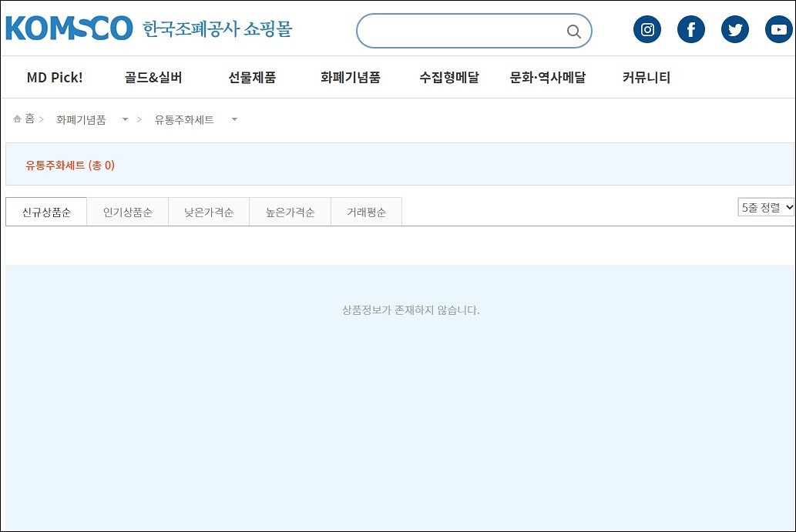
Task: Open the KOMSCO Twitter page
Action: coord(735,29)
